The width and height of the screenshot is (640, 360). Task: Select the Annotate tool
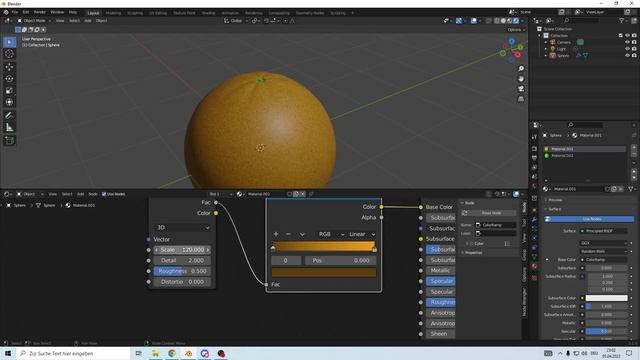[9, 116]
